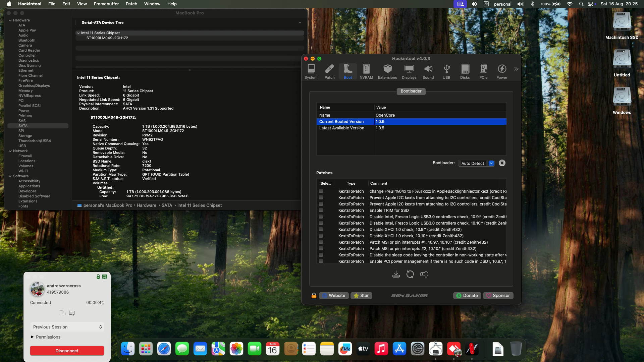The height and width of the screenshot is (362, 644).
Task: Click the file transfer icon in session panel
Action: click(63, 313)
